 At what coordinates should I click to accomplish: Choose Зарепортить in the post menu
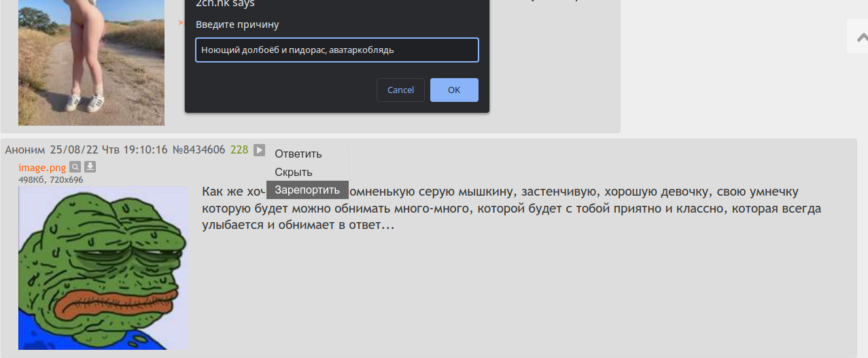click(307, 190)
